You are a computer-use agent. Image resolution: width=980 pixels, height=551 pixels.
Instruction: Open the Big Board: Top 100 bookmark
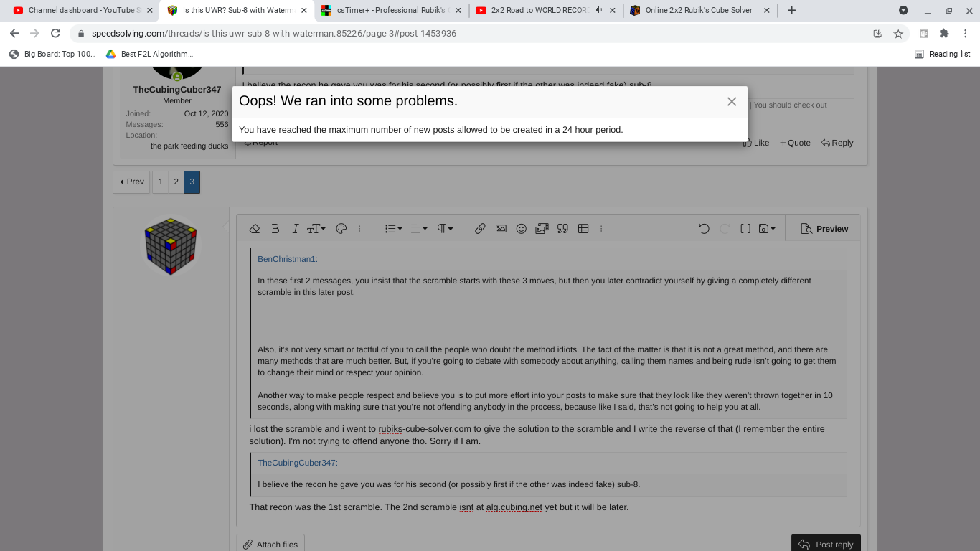click(x=52, y=54)
